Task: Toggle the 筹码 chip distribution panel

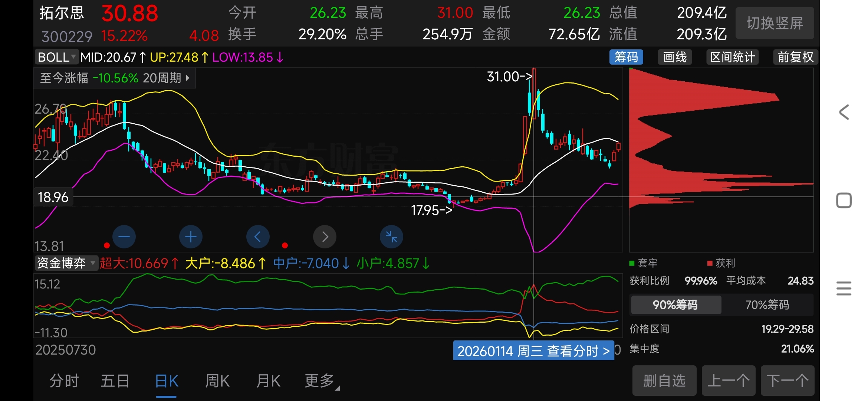Action: (626, 57)
